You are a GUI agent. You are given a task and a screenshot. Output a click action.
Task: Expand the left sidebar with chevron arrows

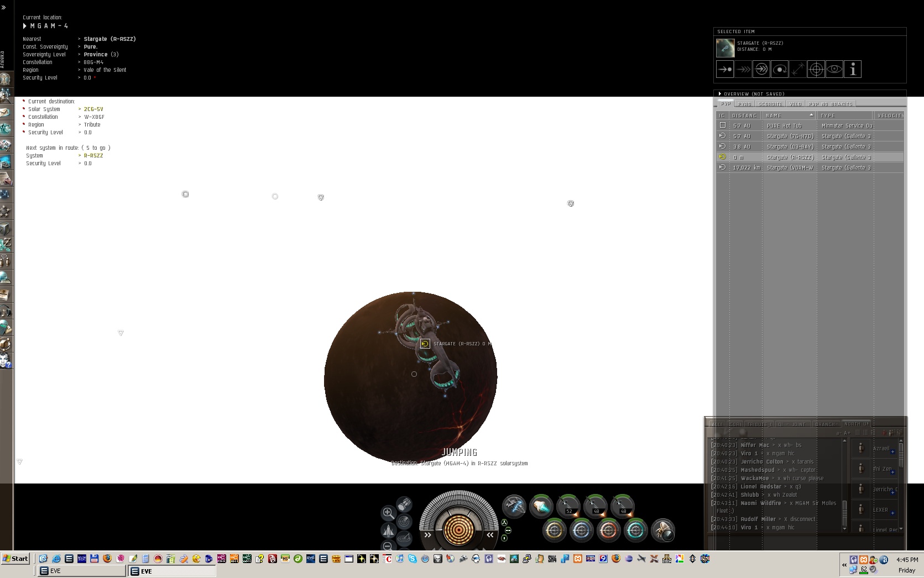(4, 8)
